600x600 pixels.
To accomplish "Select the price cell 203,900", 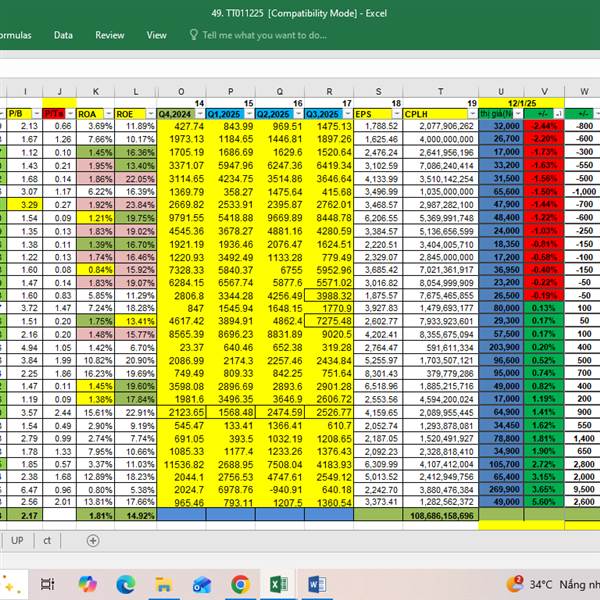I will (501, 347).
